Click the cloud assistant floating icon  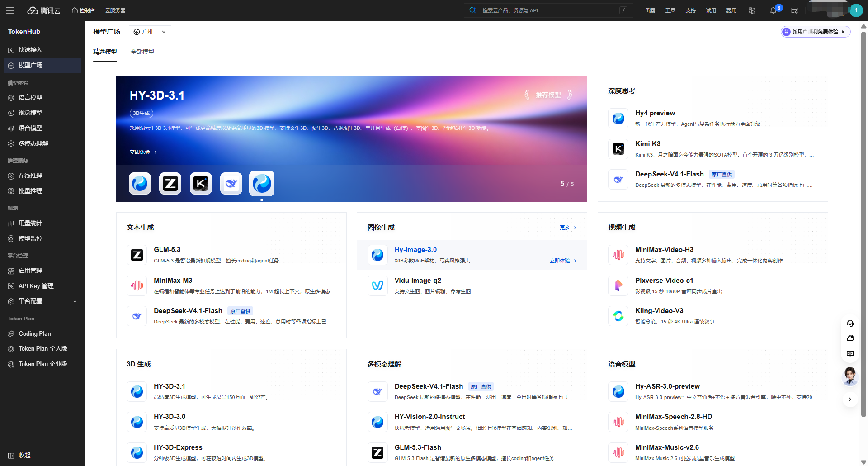(x=850, y=338)
